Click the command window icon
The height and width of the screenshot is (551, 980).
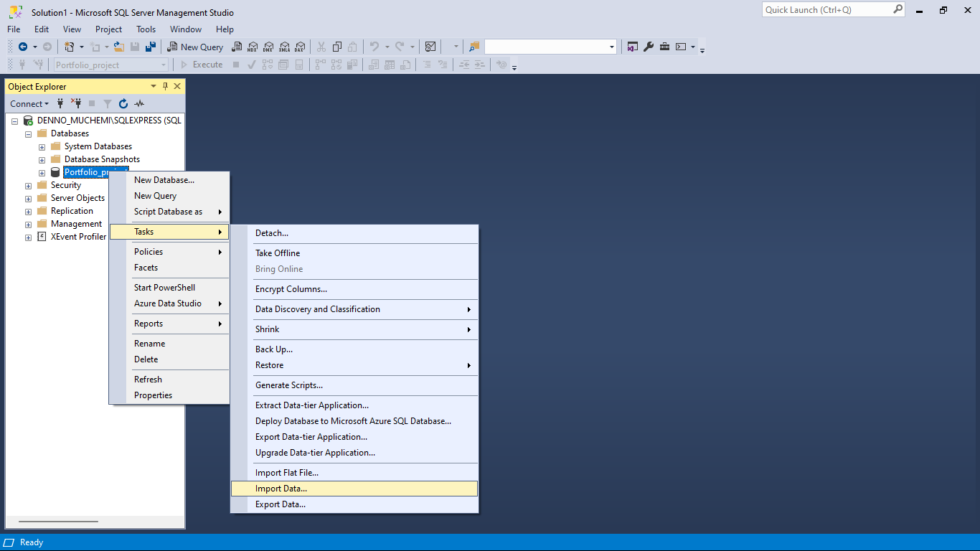(681, 47)
